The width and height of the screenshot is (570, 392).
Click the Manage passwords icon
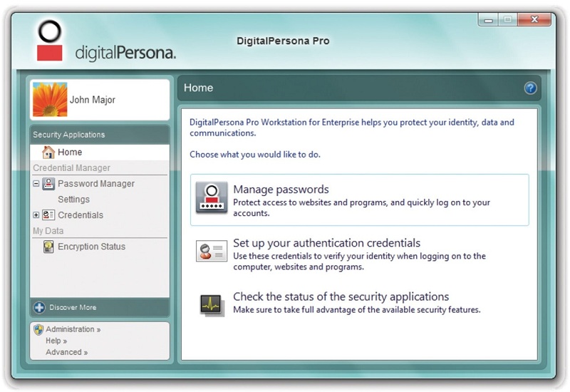tap(211, 199)
